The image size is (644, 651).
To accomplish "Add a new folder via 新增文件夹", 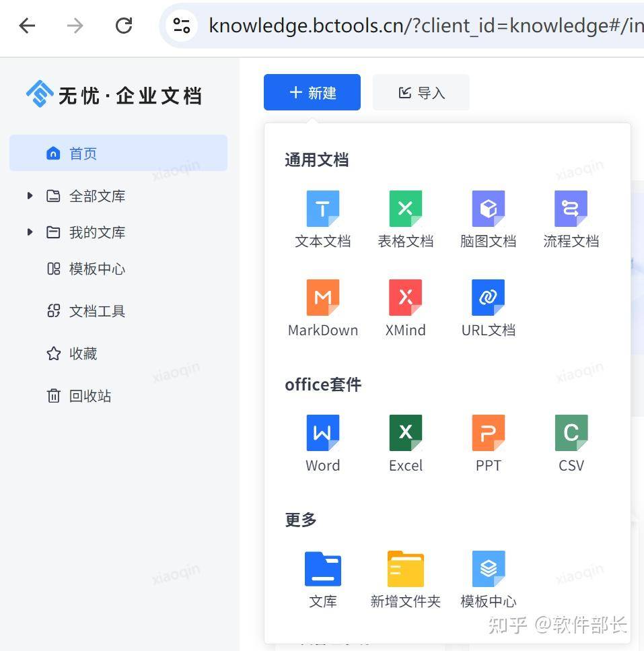I will click(x=405, y=580).
